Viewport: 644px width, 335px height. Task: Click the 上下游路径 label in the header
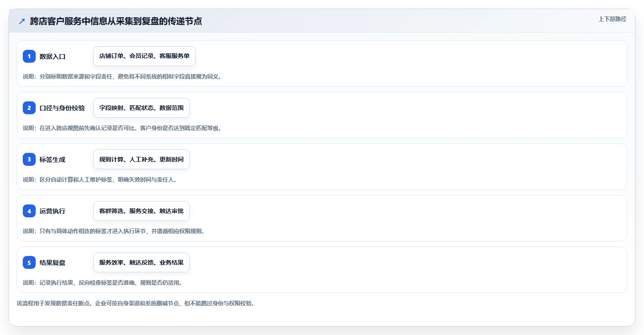click(612, 19)
